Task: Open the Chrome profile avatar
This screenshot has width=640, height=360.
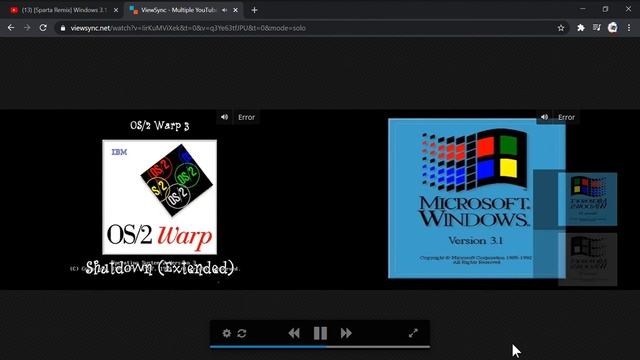Action: click(x=613, y=28)
